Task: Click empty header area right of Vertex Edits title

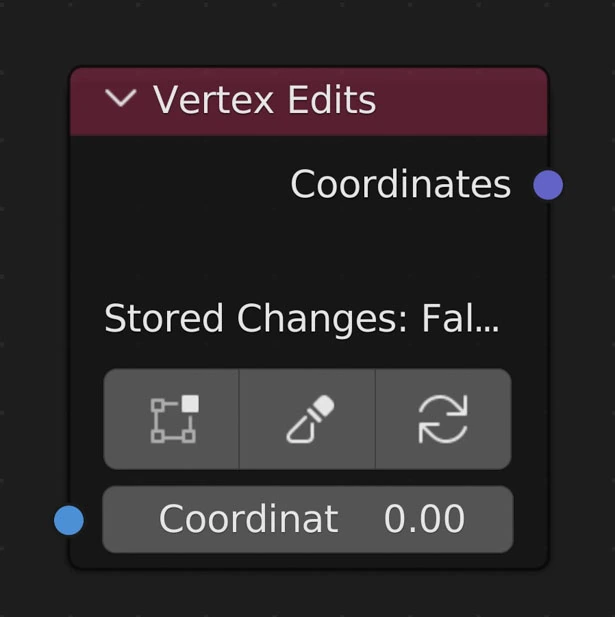Action: tap(460, 100)
